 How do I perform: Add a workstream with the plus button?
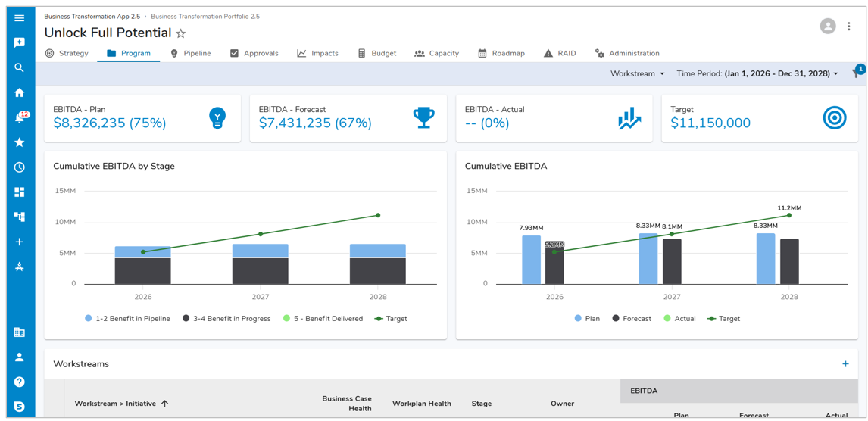(845, 364)
